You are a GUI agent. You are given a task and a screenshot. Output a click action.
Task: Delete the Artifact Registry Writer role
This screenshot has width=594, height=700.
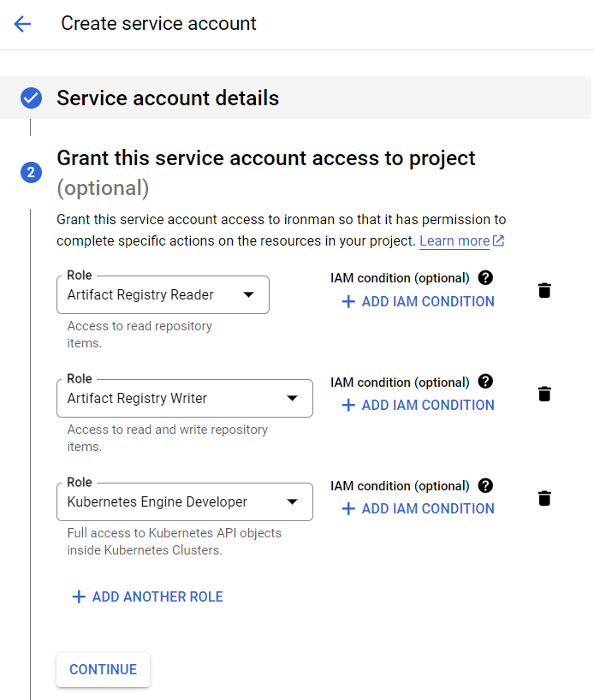(x=544, y=394)
